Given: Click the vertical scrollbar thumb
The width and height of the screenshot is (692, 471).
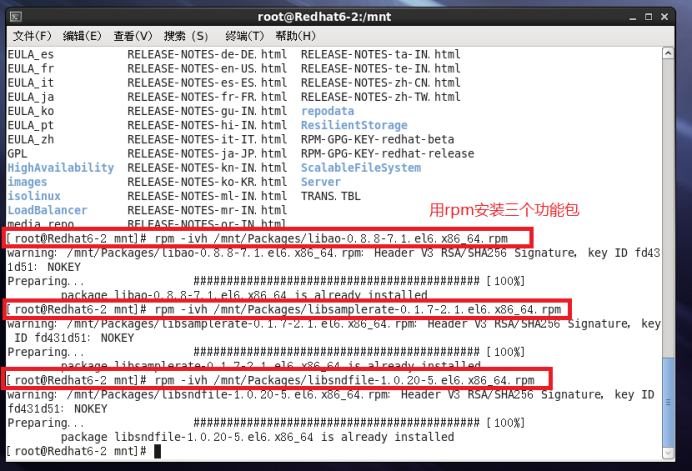Looking at the screenshot, I should click(x=668, y=402).
